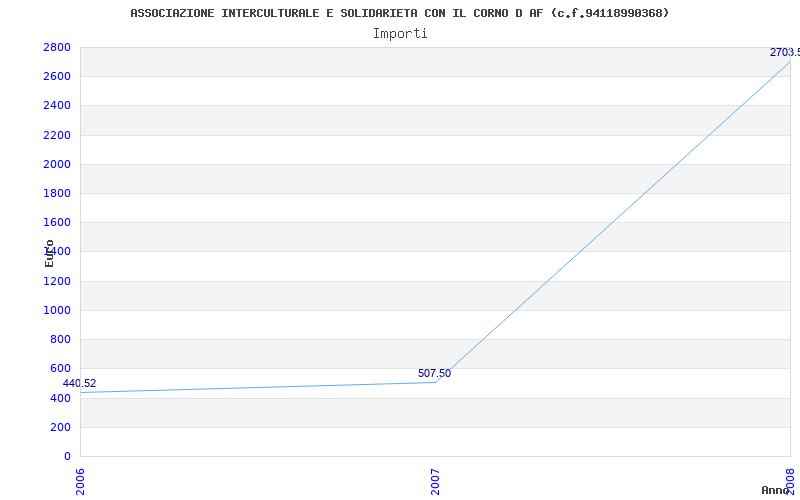
Task: Click the 2000 y-axis tick label
Action: coord(57,164)
